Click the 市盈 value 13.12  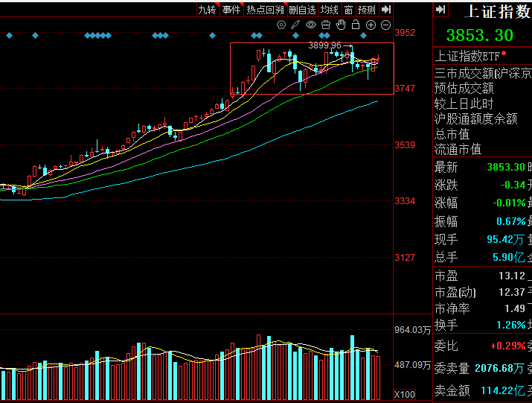coord(512,276)
